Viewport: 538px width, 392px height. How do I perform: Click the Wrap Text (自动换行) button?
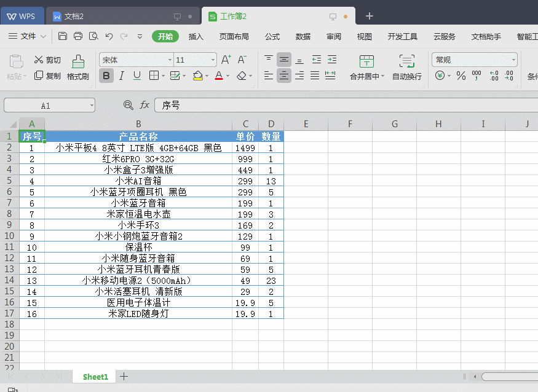(406, 68)
